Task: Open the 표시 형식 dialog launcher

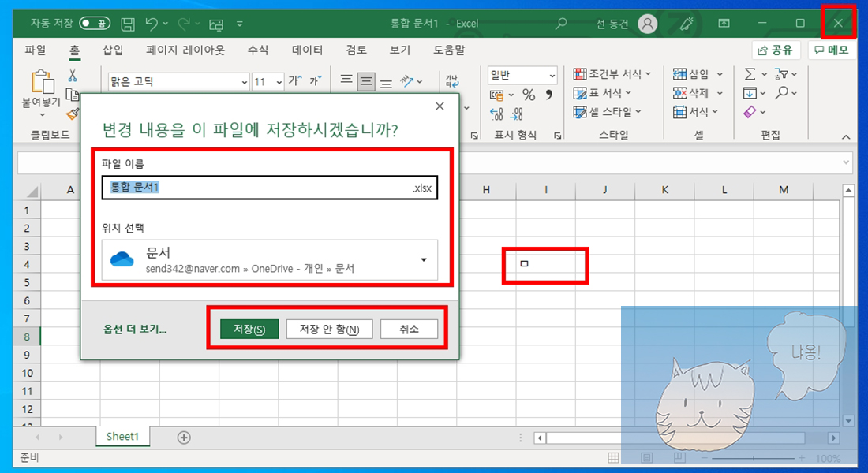Action: pos(557,136)
